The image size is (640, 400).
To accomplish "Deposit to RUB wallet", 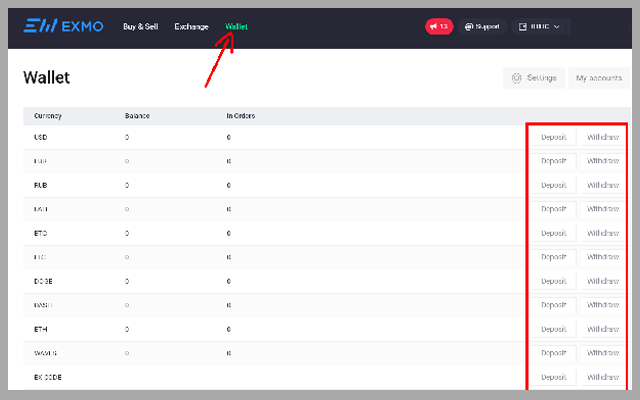I will pyautogui.click(x=553, y=185).
